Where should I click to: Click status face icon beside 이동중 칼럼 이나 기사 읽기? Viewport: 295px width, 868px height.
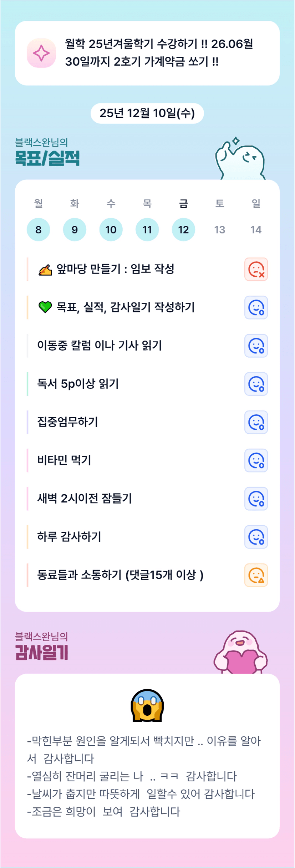[x=256, y=346]
